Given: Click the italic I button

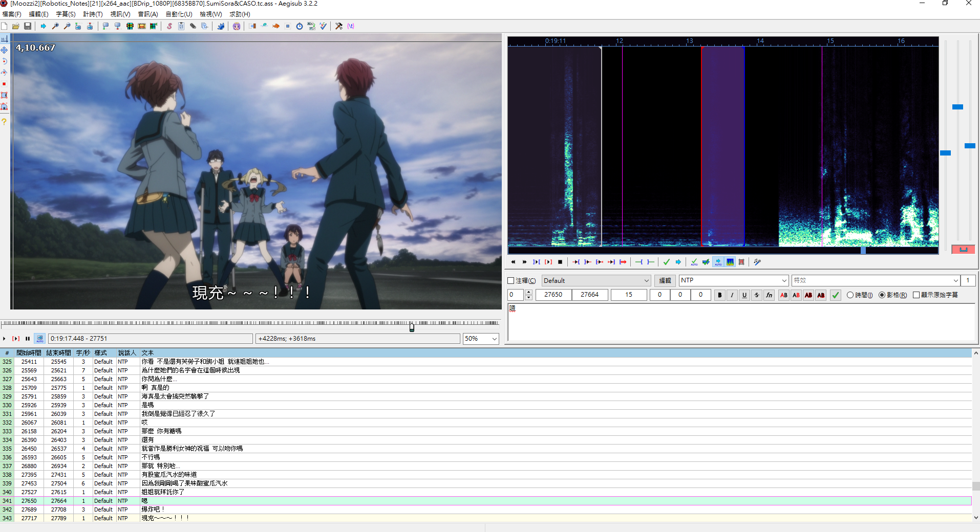Looking at the screenshot, I should (x=732, y=295).
